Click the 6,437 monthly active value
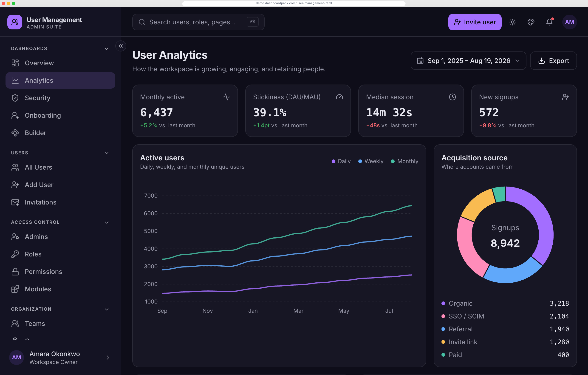The height and width of the screenshot is (375, 588). [x=156, y=112]
